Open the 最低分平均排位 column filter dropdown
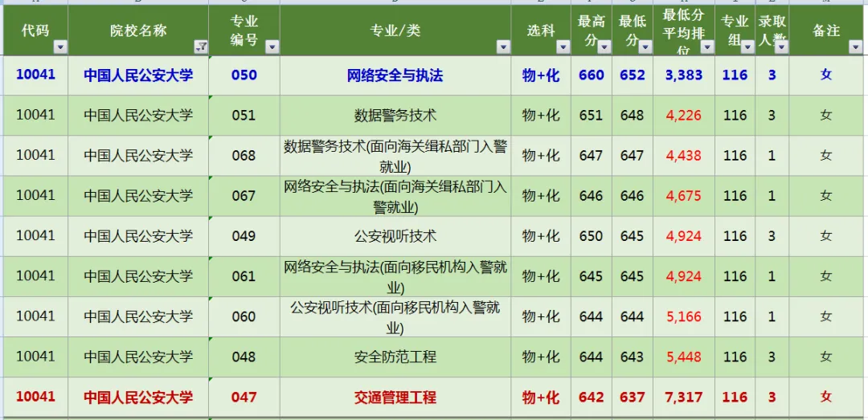868x420 pixels. [707, 47]
